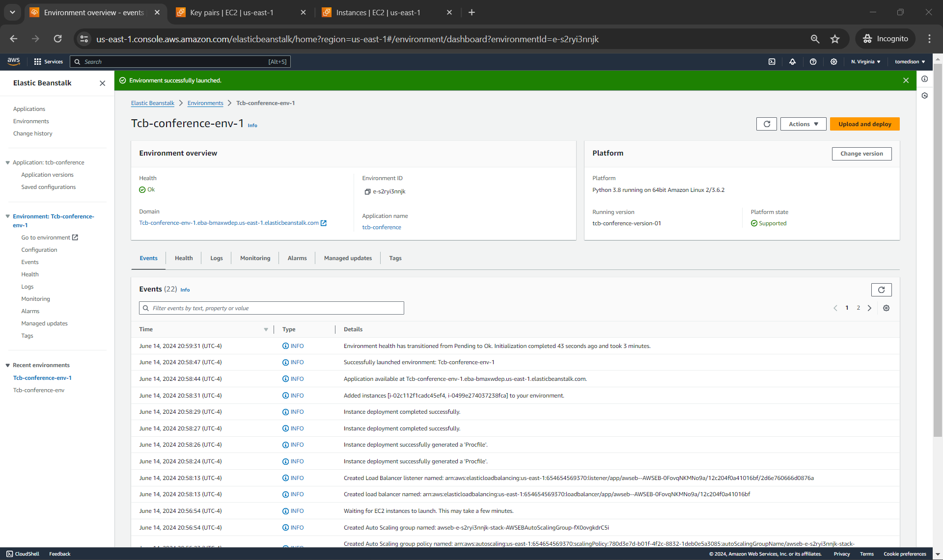Open the AWS support help icon
This screenshot has width=943, height=560.
pos(813,62)
